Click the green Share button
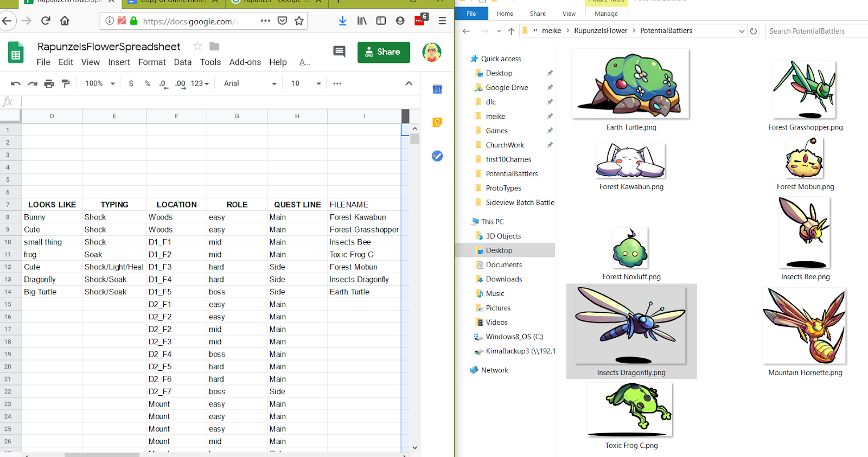 pos(384,52)
